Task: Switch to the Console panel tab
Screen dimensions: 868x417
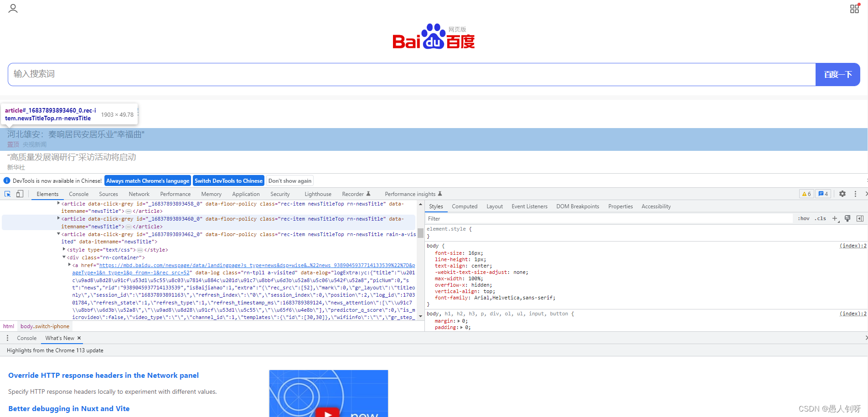Action: click(79, 194)
